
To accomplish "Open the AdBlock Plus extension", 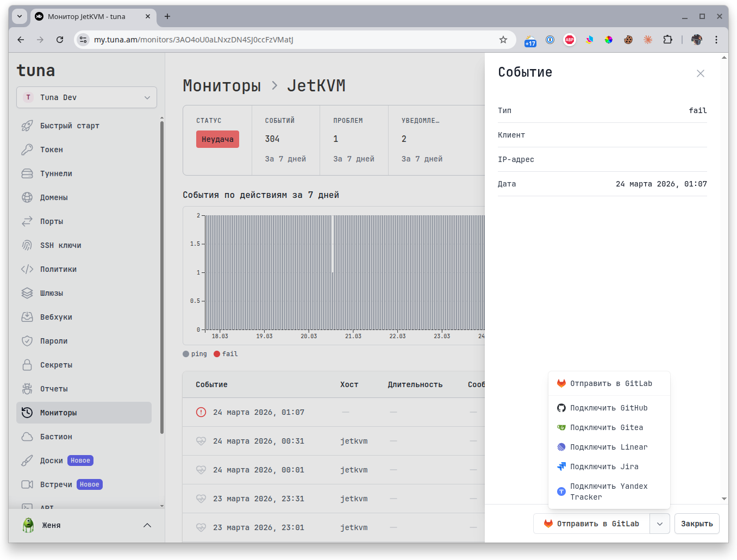I will (x=569, y=40).
